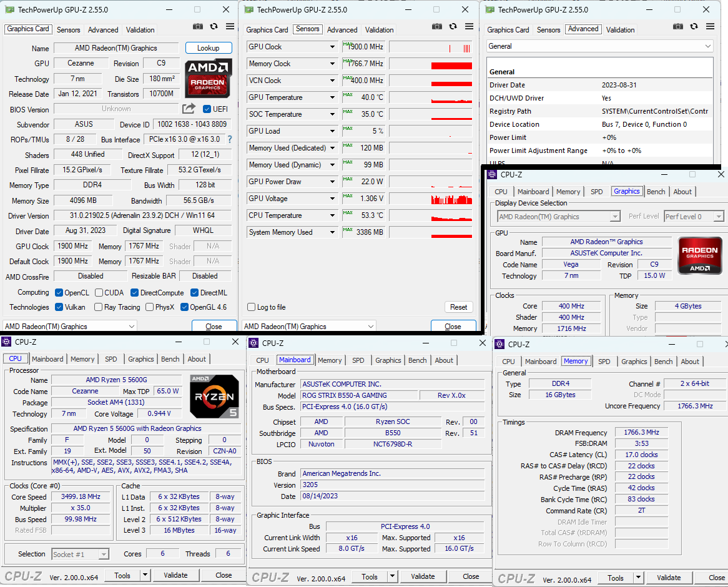This screenshot has width=728, height=587.
Task: Click Validate button in CPU-Z CPU window
Action: point(175,575)
